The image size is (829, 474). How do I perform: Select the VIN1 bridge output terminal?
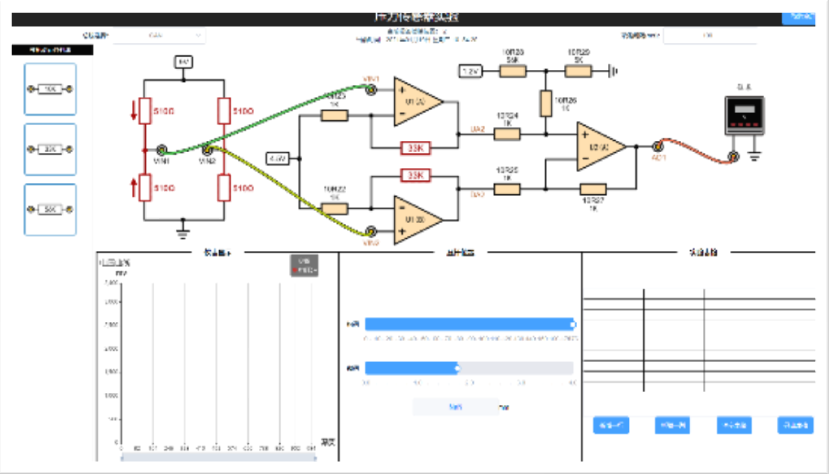coord(161,150)
